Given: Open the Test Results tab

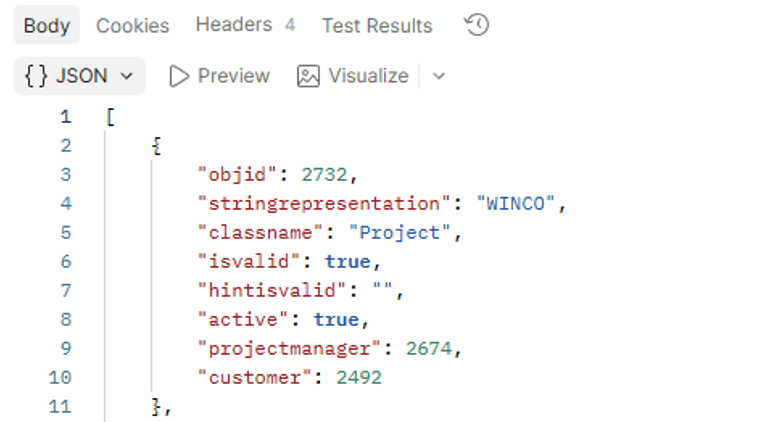Looking at the screenshot, I should point(377,25).
